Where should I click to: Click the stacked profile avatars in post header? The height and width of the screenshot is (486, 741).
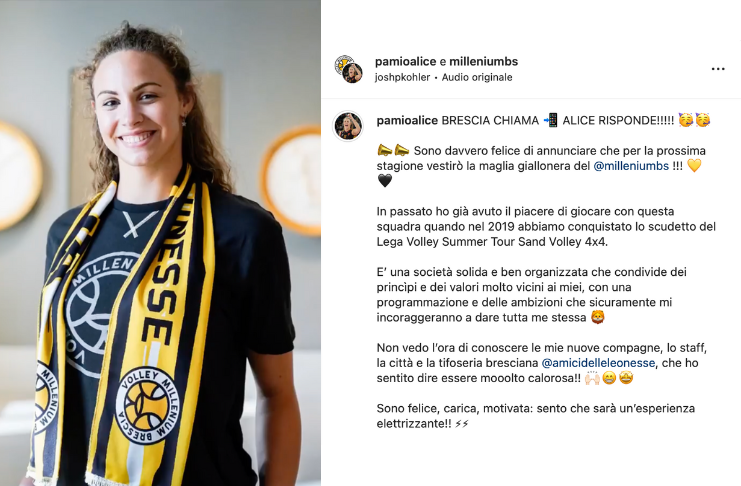click(348, 69)
